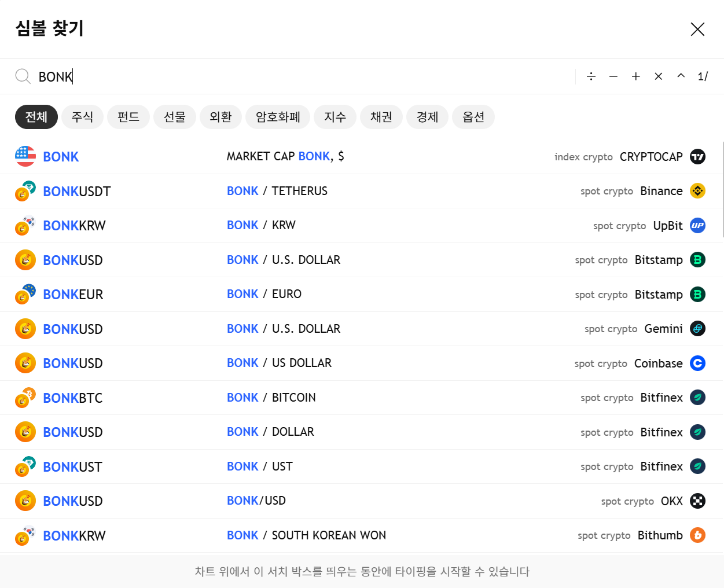Image resolution: width=724 pixels, height=588 pixels.
Task: Click the BONKUST coin pair icon
Action: [25, 466]
